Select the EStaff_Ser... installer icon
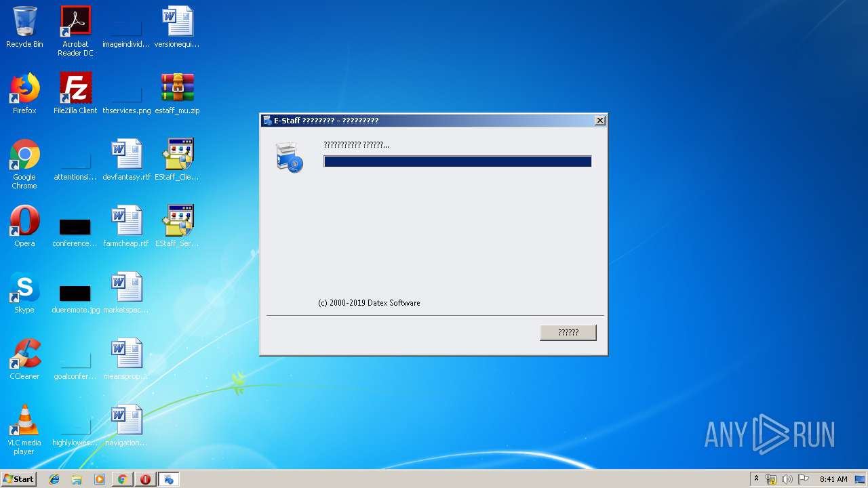Viewport: 868px width, 488px height. point(177,226)
